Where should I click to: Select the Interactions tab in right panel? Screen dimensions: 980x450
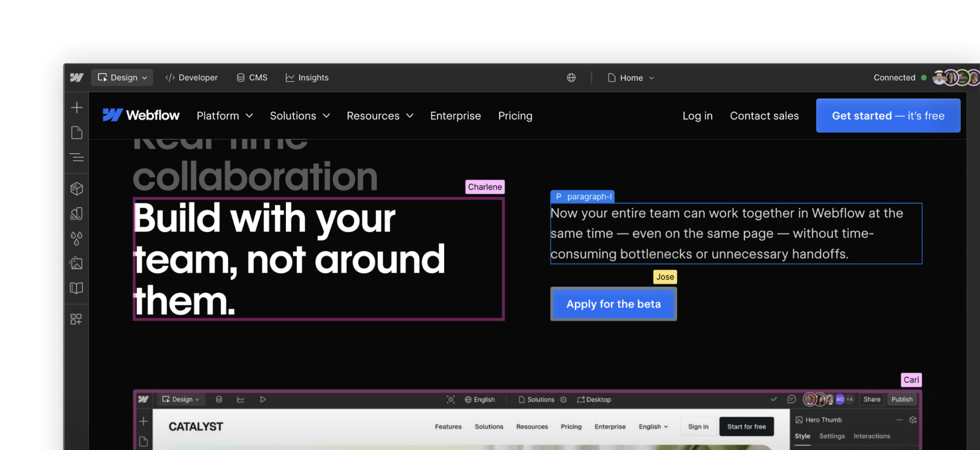point(872,436)
